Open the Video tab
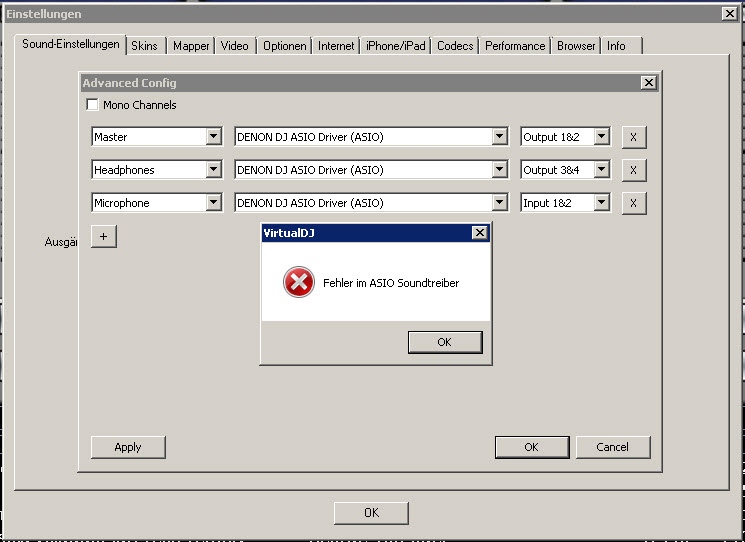Viewport: 745px width, 542px height. 235,46
